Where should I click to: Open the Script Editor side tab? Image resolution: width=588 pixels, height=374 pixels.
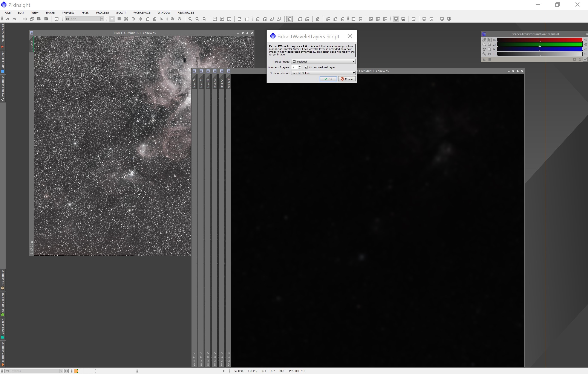(x=3, y=329)
